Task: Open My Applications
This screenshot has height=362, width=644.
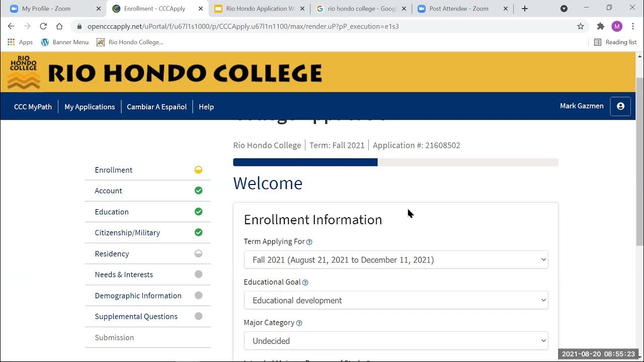Action: [x=90, y=107]
